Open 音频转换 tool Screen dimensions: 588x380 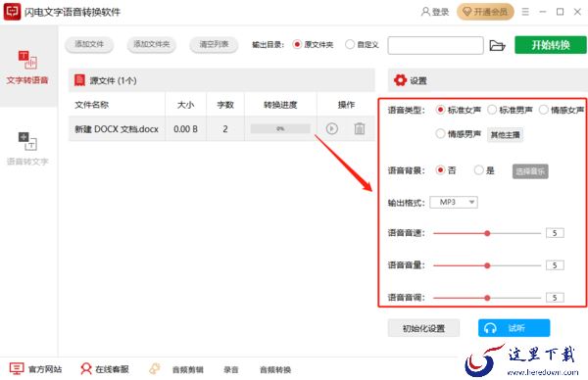click(275, 369)
